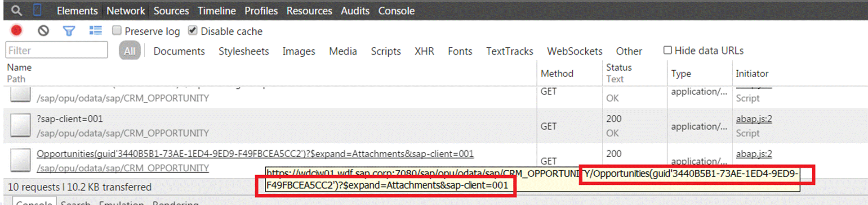Click file icon of ?sap-client=001 request

pos(20,125)
